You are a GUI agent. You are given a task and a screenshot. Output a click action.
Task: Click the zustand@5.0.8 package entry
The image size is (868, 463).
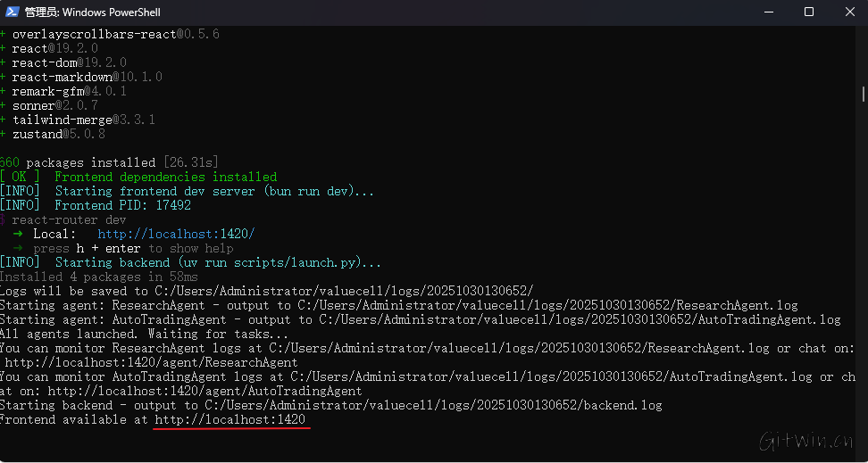[58, 134]
